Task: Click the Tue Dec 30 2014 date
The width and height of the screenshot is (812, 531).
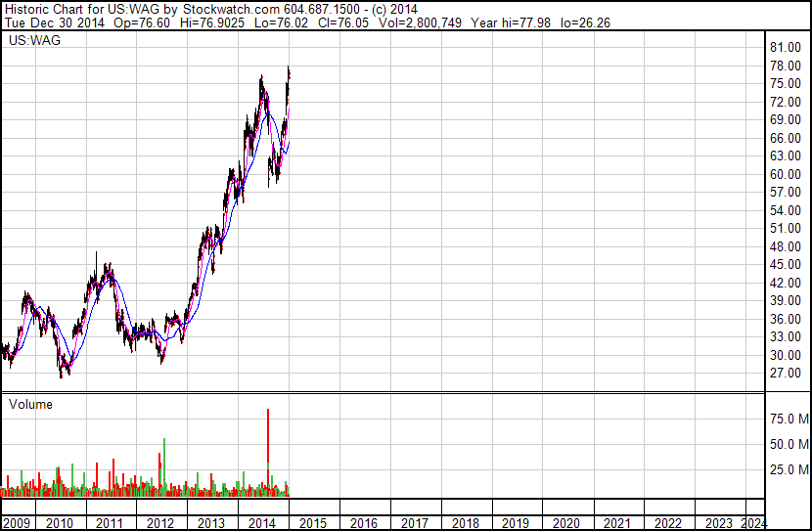Action: pyautogui.click(x=55, y=22)
